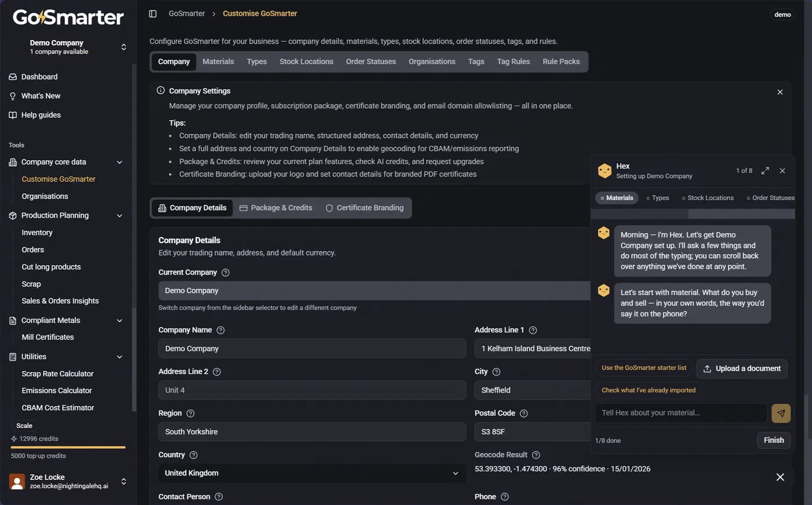The image size is (812, 505).
Task: Open the Country dropdown
Action: [x=312, y=473]
